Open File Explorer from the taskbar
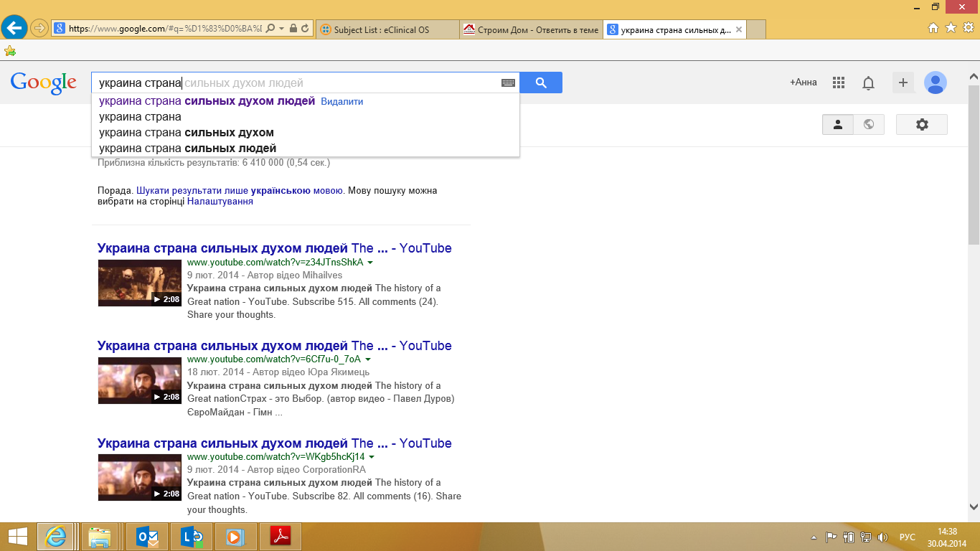 (99, 537)
